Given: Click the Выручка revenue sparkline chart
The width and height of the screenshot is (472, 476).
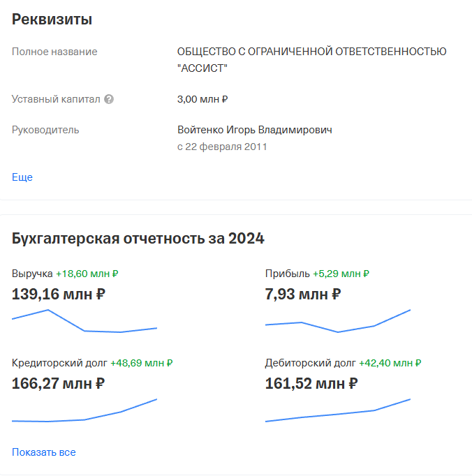Looking at the screenshot, I should tap(84, 321).
